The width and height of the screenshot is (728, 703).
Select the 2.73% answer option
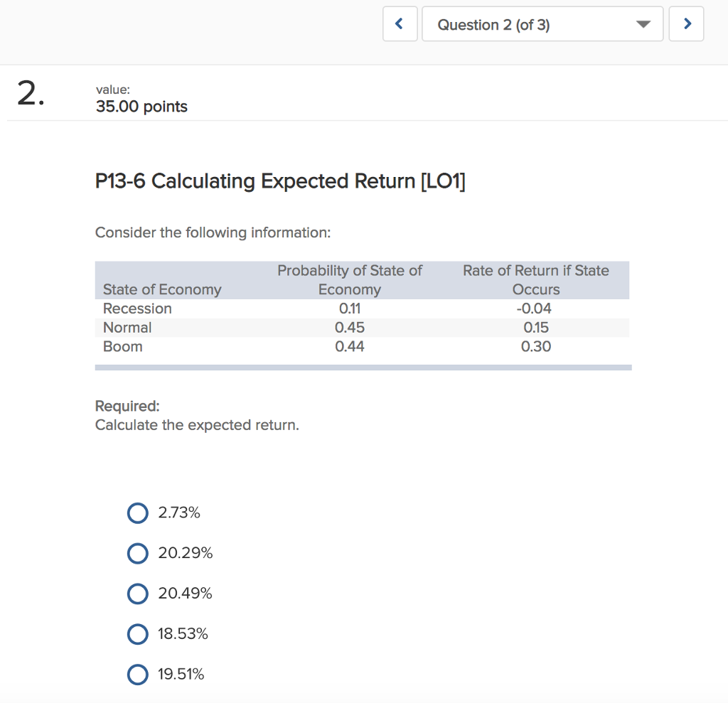[138, 513]
